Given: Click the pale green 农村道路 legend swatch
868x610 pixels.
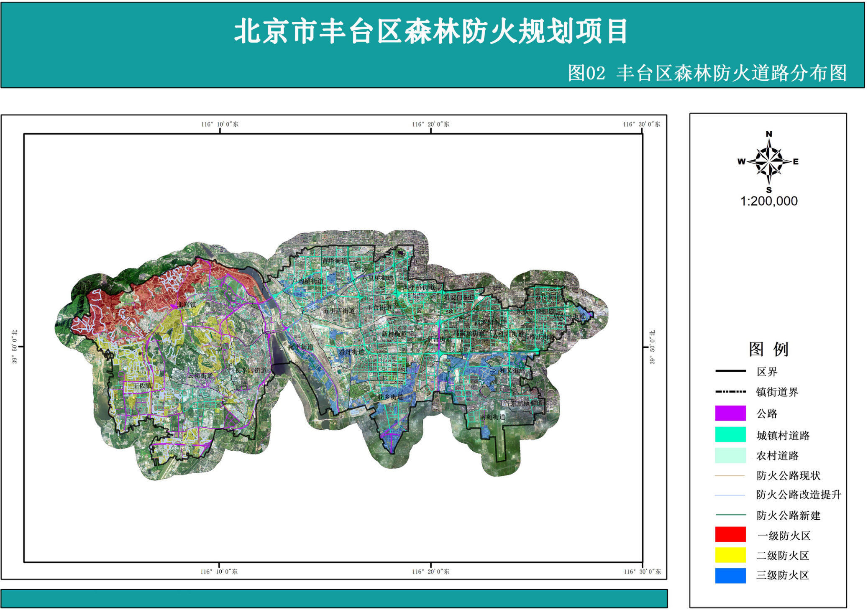Looking at the screenshot, I should [x=730, y=455].
